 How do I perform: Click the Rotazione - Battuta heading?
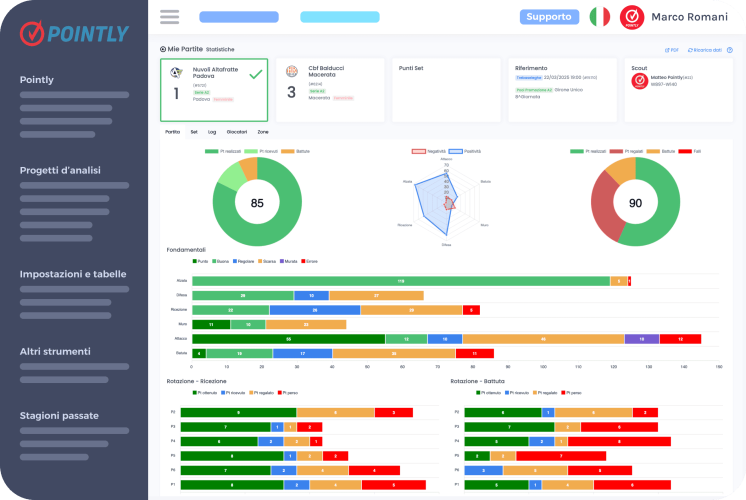pyautogui.click(x=477, y=381)
